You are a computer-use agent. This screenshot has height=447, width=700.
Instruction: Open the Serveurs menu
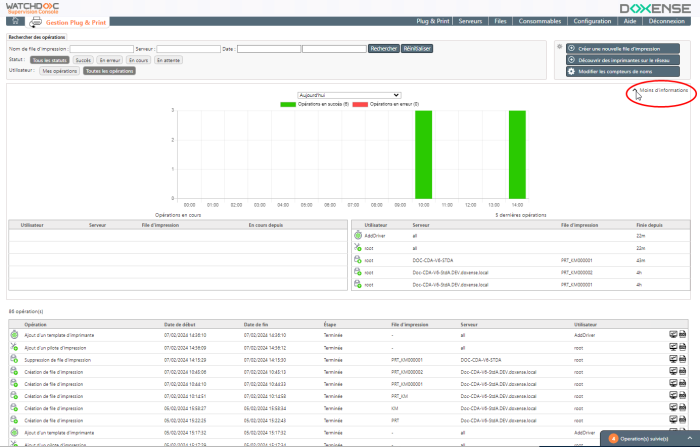tap(470, 21)
